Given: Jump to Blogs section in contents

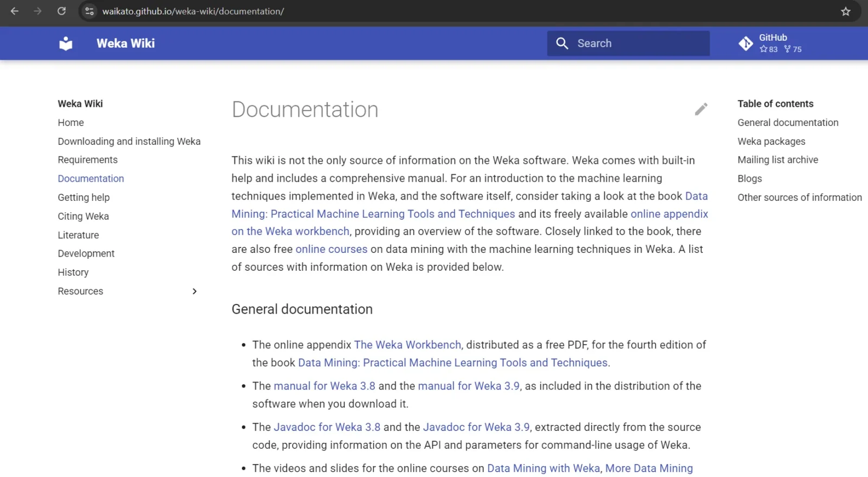Looking at the screenshot, I should [x=750, y=179].
